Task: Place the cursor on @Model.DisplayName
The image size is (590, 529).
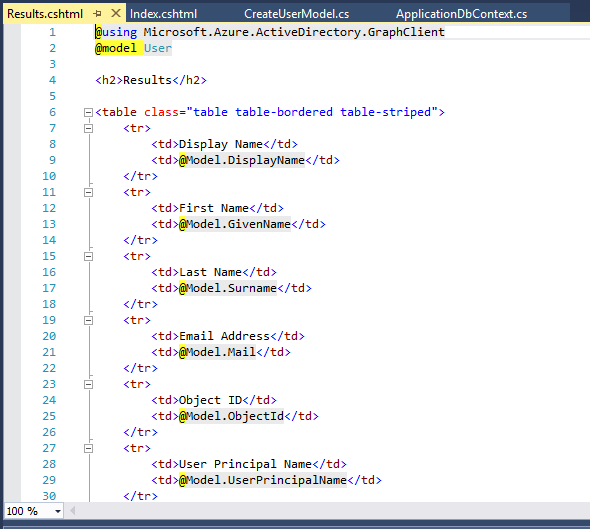Action: tap(242, 160)
